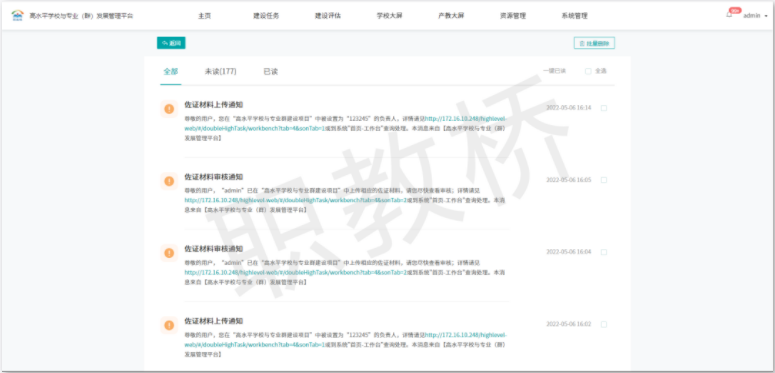Click the 佐证材料上传通知 title dated 16:02
The width and height of the screenshot is (775, 373).
click(214, 321)
